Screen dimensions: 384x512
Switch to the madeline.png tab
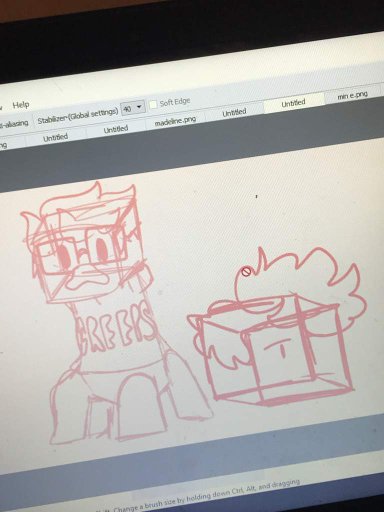coord(175,120)
